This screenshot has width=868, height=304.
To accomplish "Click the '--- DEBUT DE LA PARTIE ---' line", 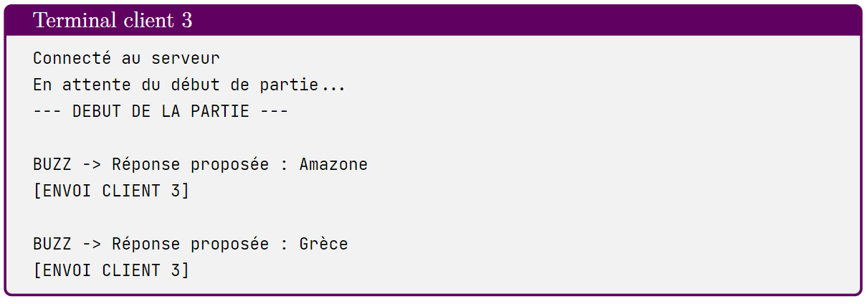I will (x=161, y=111).
